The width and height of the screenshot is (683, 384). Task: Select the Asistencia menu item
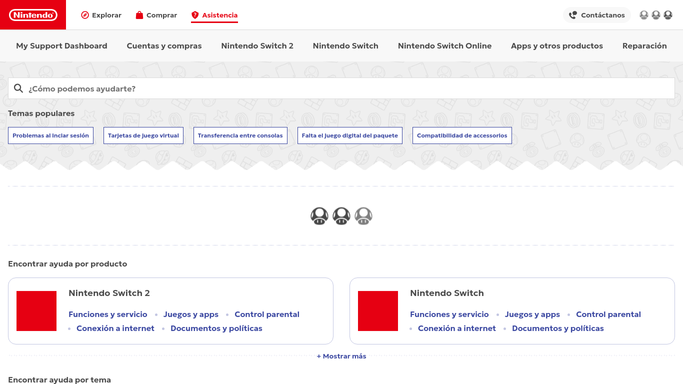tap(214, 15)
